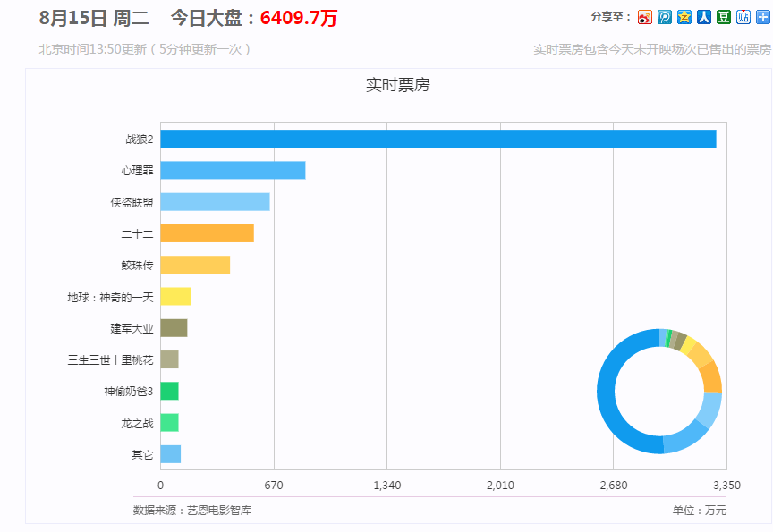Screen dimensions: 773x532
Task: Select the 其它 bar at bottom
Action: coord(170,454)
